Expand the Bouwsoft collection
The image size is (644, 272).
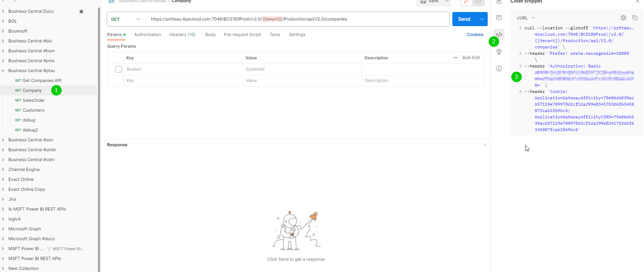3,31
